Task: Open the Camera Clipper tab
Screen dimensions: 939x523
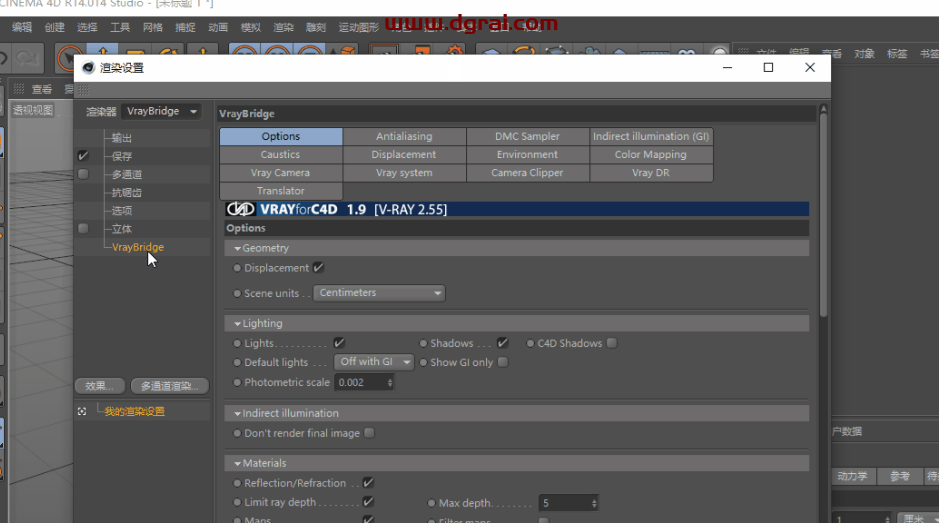Action: tap(528, 173)
